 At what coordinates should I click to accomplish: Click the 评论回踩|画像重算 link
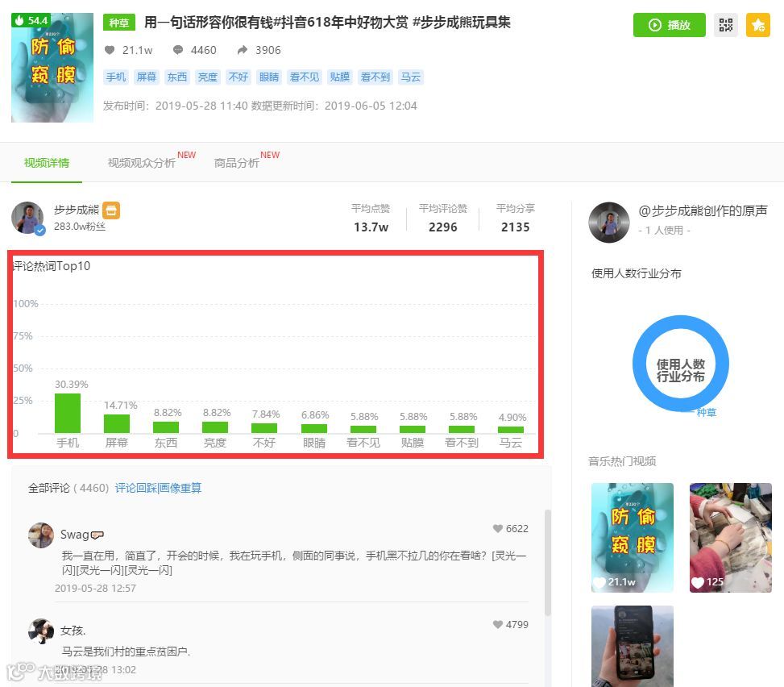pyautogui.click(x=158, y=488)
